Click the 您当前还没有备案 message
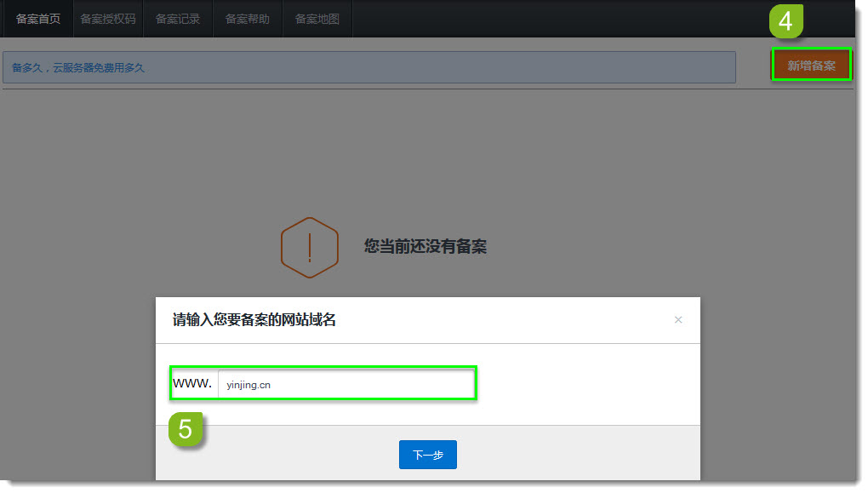The width and height of the screenshot is (868, 493). [425, 247]
